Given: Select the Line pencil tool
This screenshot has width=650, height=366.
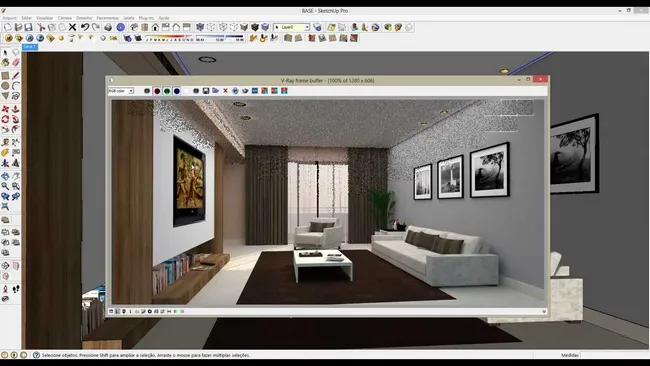Looking at the screenshot, I should (15, 75).
